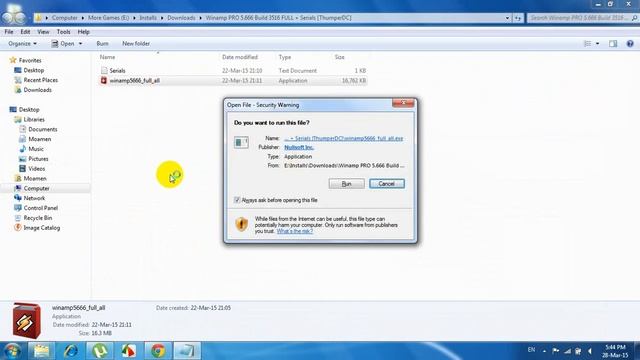The width and height of the screenshot is (640, 360).
Task: Expand the address bar history dropdown
Action: click(x=507, y=18)
